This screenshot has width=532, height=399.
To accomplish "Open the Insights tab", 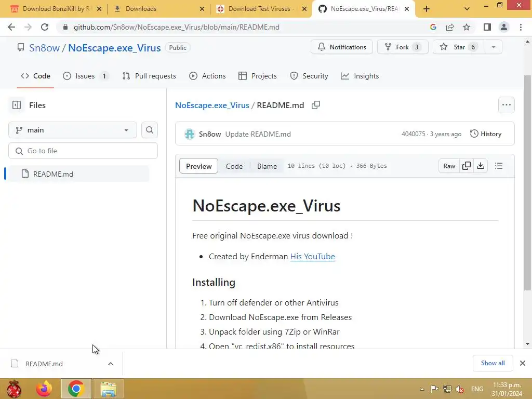I will point(360,76).
